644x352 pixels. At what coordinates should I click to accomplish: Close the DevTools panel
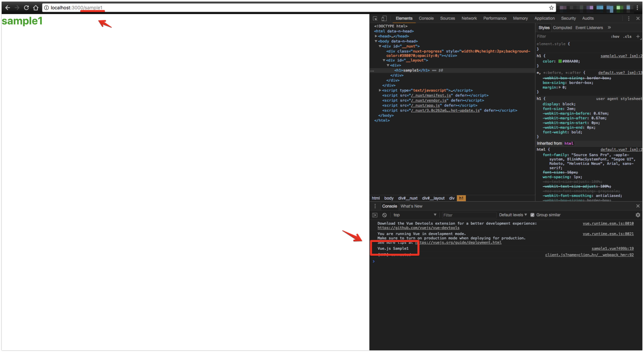click(638, 19)
